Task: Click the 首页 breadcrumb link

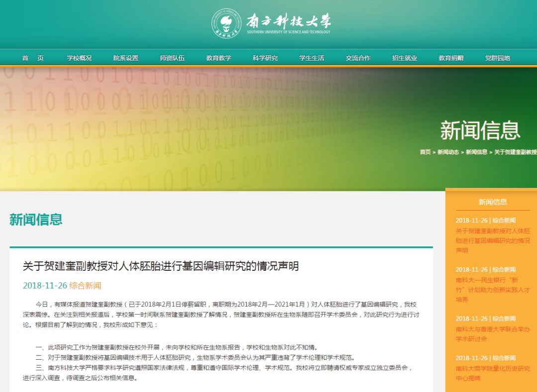Action: (425, 152)
